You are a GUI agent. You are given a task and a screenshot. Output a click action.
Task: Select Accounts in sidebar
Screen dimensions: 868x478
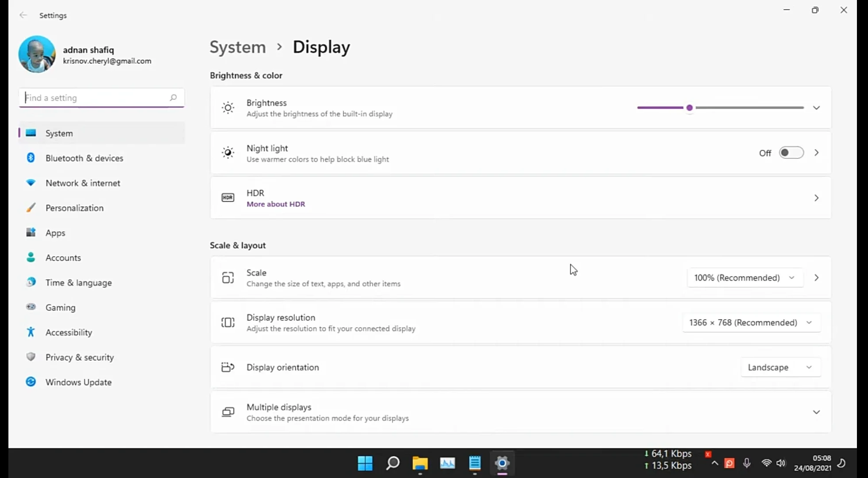[102, 258]
